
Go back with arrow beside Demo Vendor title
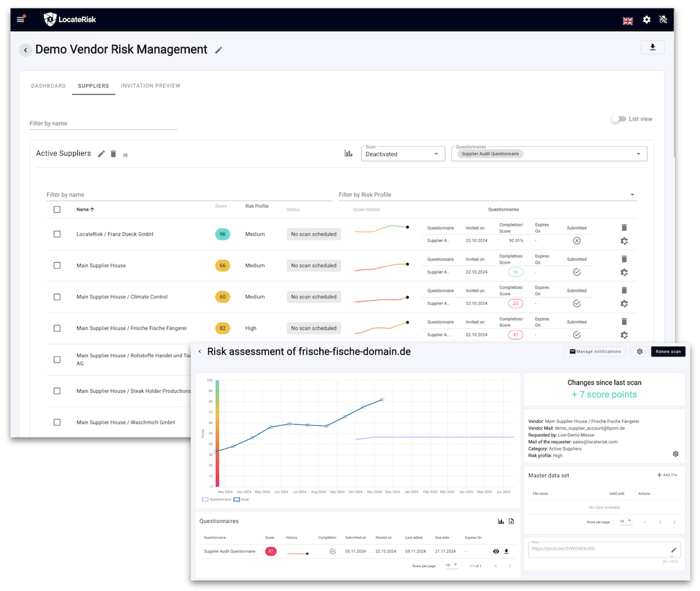tap(25, 50)
